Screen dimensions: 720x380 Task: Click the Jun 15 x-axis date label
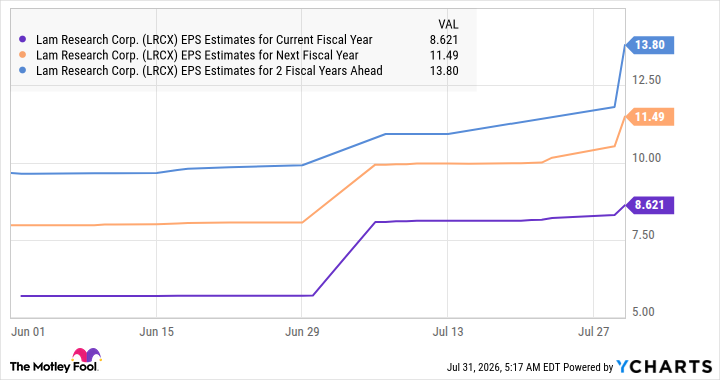157,332
